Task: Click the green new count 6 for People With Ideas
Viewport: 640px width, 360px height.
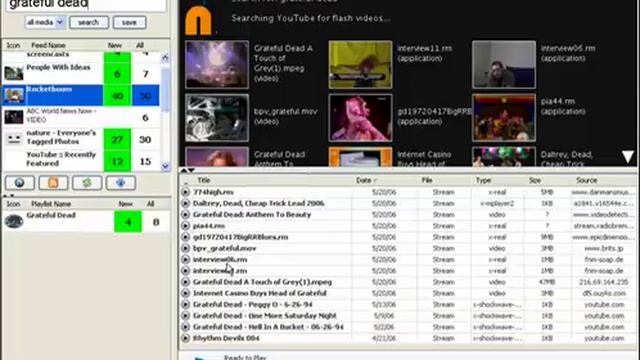Action: [x=117, y=74]
